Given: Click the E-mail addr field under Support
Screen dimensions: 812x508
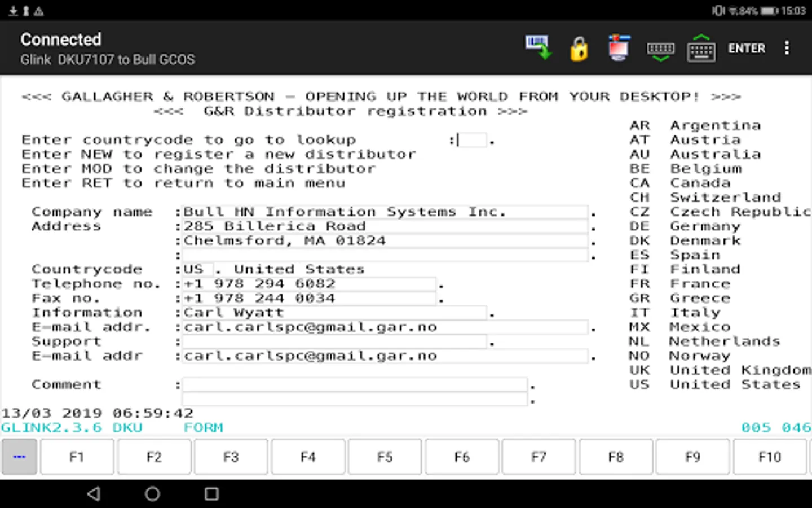Looking at the screenshot, I should (385, 356).
